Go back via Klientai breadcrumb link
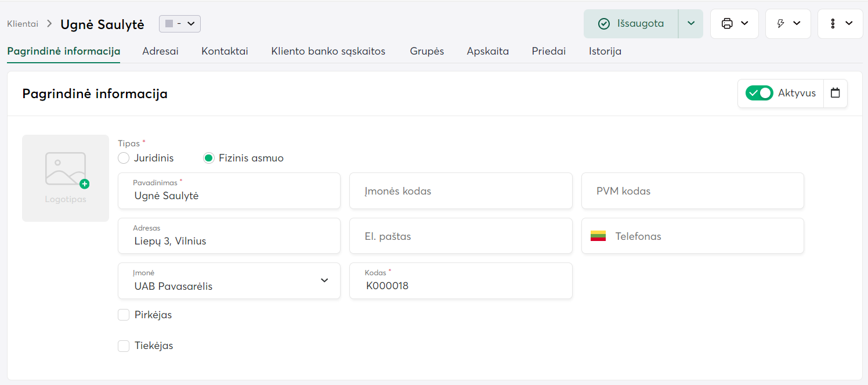The height and width of the screenshot is (385, 868). click(x=23, y=24)
